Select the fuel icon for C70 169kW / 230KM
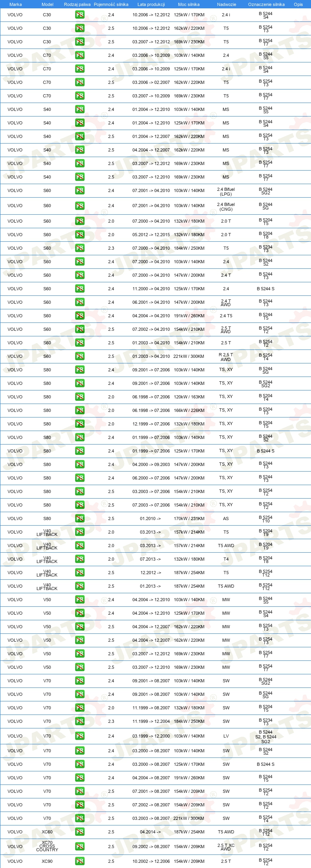The width and height of the screenshot is (311, 868). [x=80, y=96]
